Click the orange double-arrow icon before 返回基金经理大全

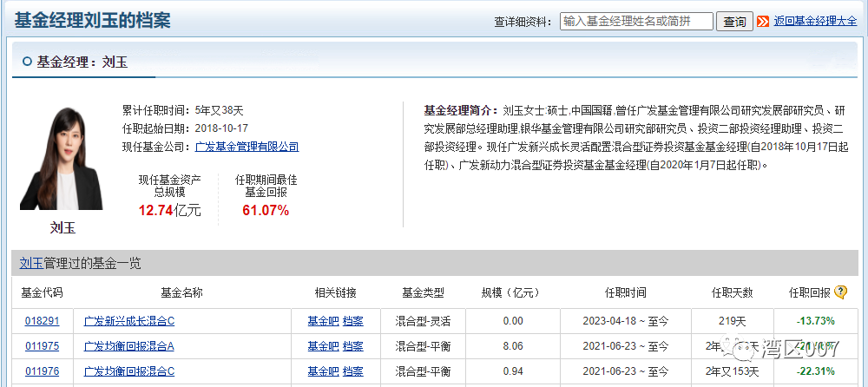[763, 22]
